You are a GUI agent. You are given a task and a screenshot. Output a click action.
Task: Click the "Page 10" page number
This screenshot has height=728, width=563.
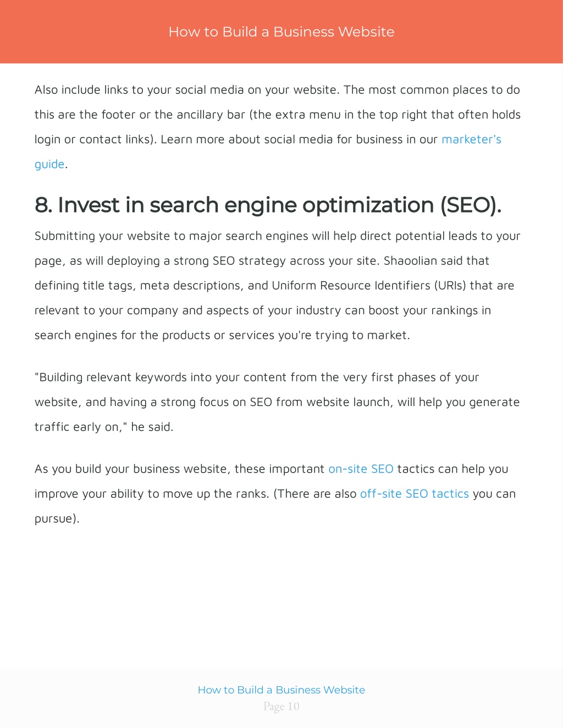(x=281, y=707)
